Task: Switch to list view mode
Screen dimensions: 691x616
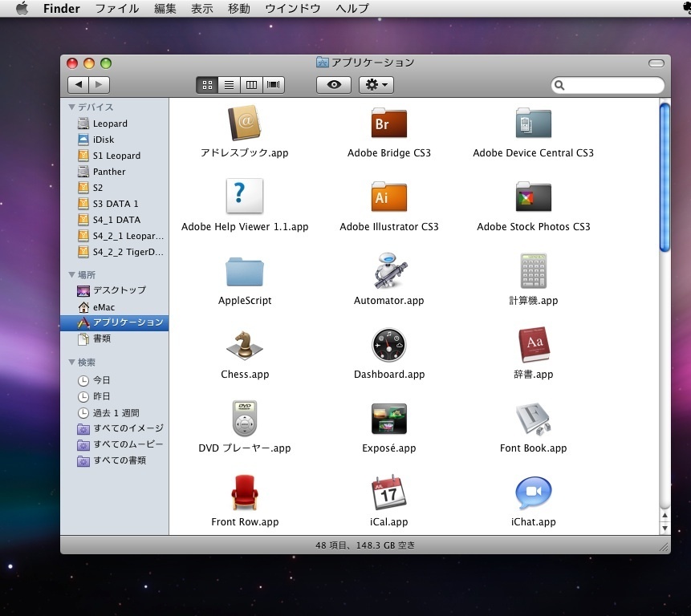Action: tap(229, 85)
